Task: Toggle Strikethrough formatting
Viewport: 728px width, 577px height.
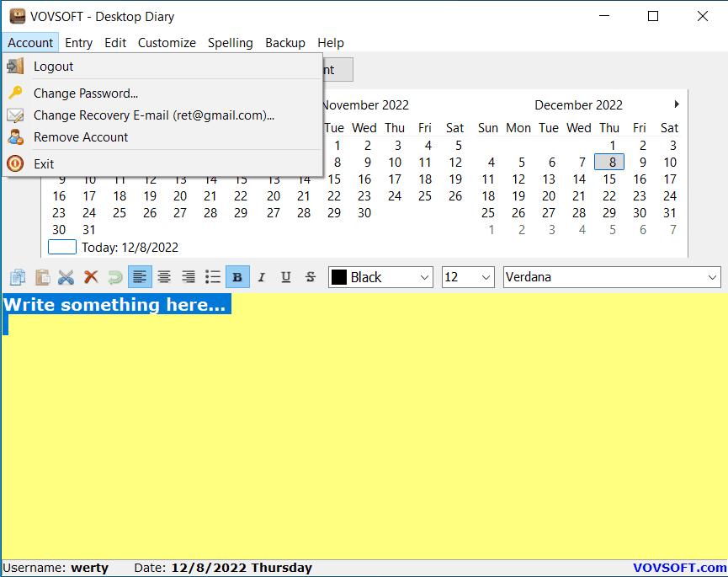Action: [311, 277]
